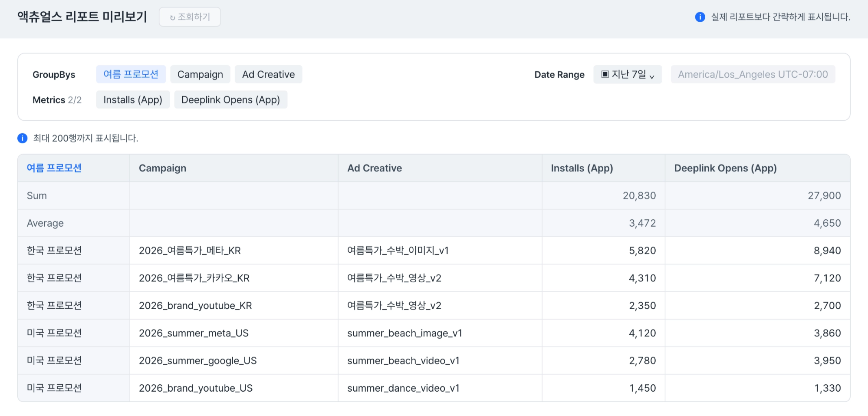Click the info icon beside 최대 200행까지 표시됩니다
The width and height of the screenshot is (868, 416).
tap(23, 138)
